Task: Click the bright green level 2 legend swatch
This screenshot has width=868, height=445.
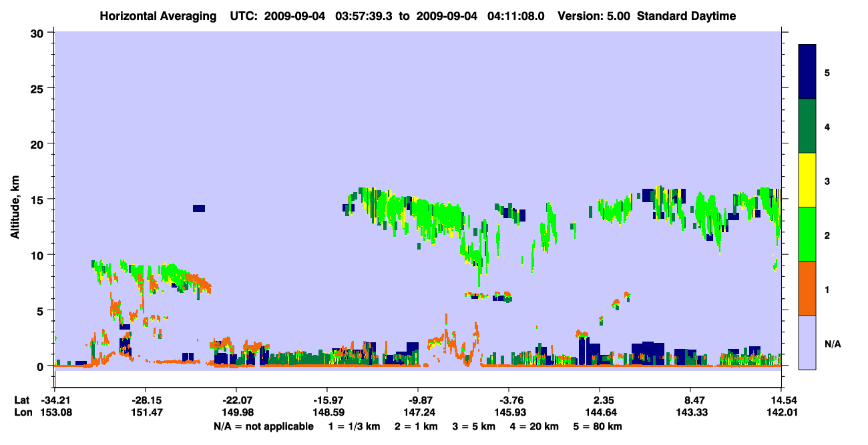Action: [x=807, y=234]
